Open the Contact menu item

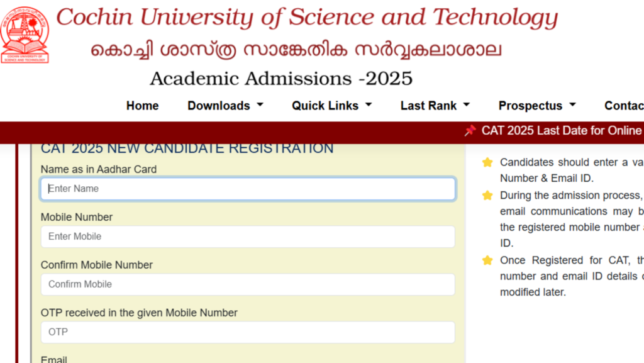(624, 106)
